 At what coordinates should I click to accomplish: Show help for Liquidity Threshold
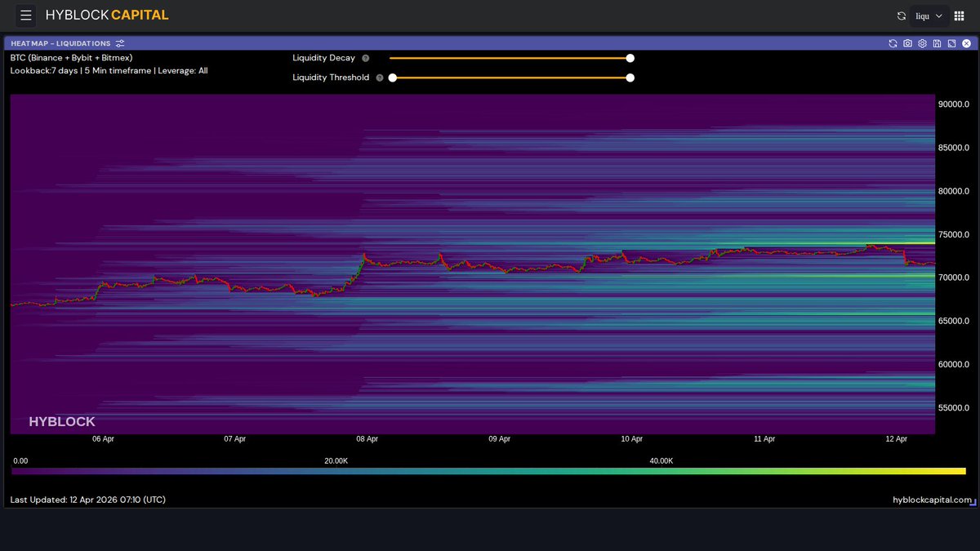point(379,78)
